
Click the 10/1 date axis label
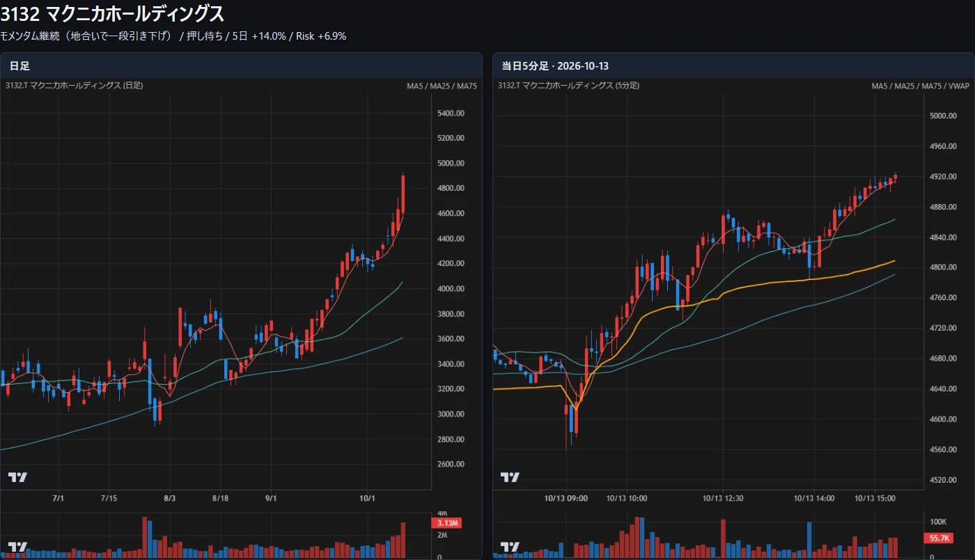(x=367, y=499)
